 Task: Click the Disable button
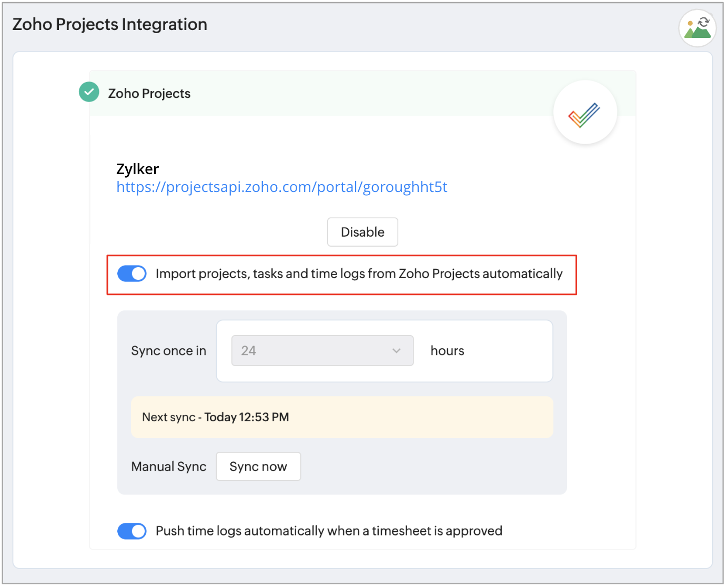pyautogui.click(x=362, y=232)
